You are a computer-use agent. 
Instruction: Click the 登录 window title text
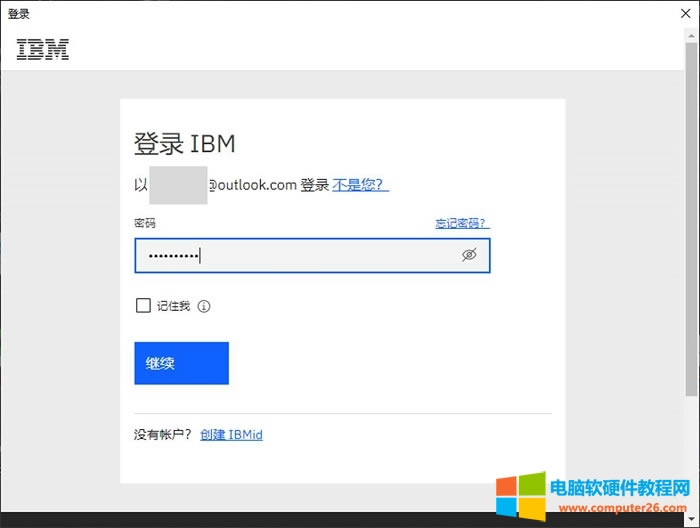click(x=19, y=14)
